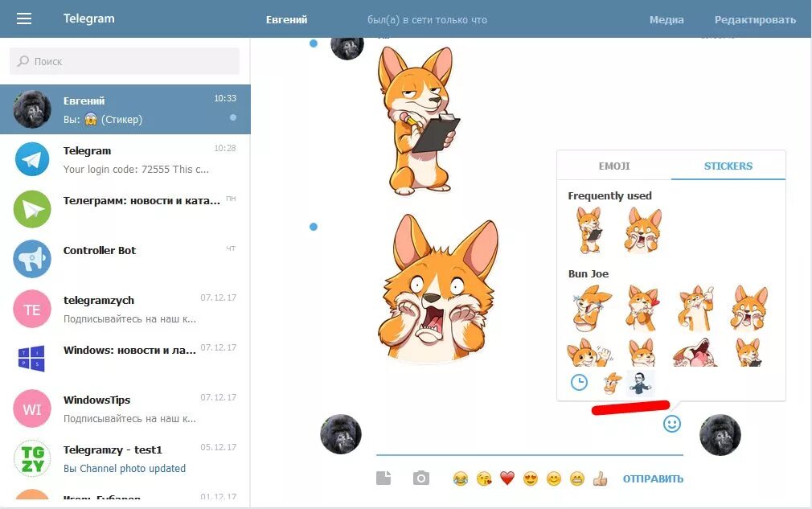Open Windows: новости и ла... chat
The height and width of the screenshot is (509, 812).
125,359
